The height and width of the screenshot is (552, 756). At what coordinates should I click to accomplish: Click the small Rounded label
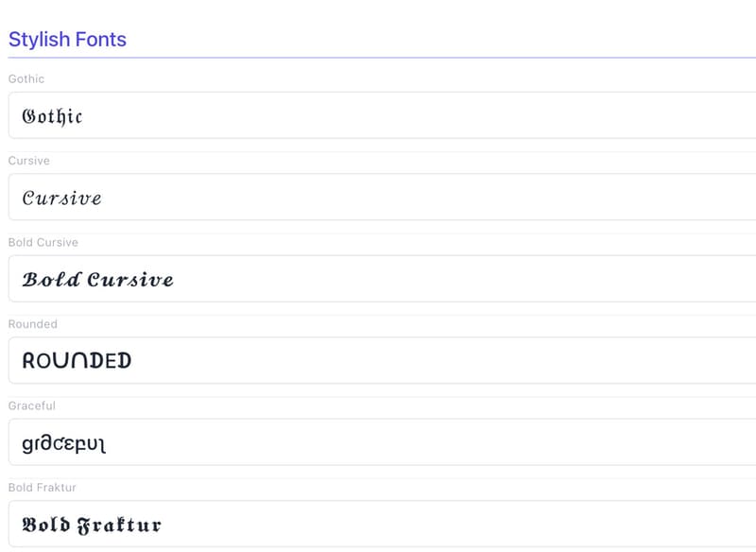click(33, 324)
